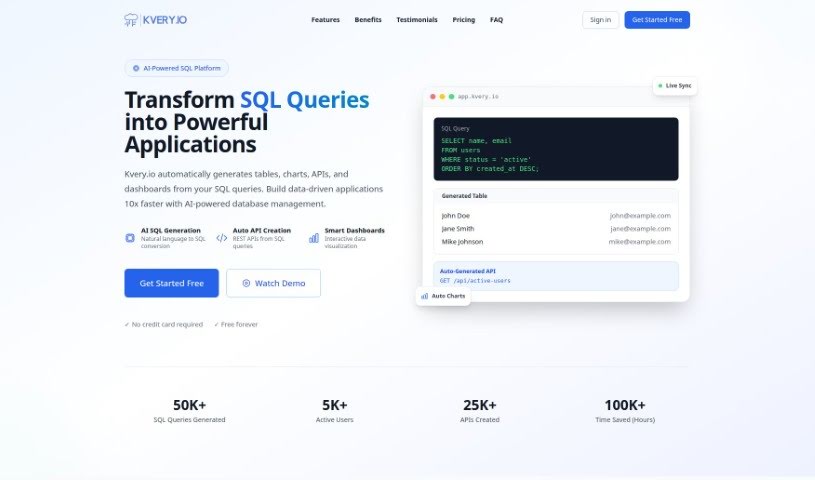Click the green Live Sync status dot

pos(661,86)
